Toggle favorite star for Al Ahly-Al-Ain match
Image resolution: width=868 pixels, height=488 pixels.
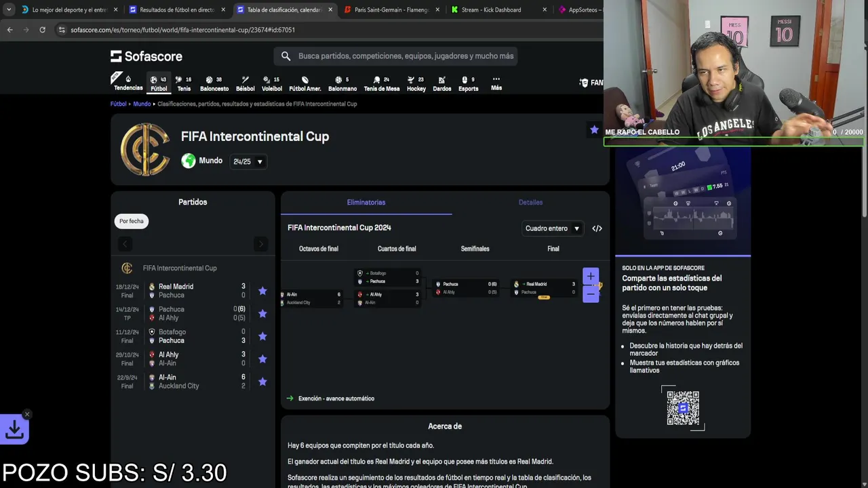pos(262,359)
